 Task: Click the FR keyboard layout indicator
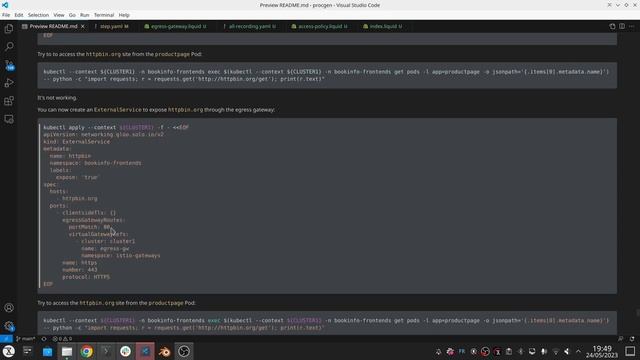point(462,351)
